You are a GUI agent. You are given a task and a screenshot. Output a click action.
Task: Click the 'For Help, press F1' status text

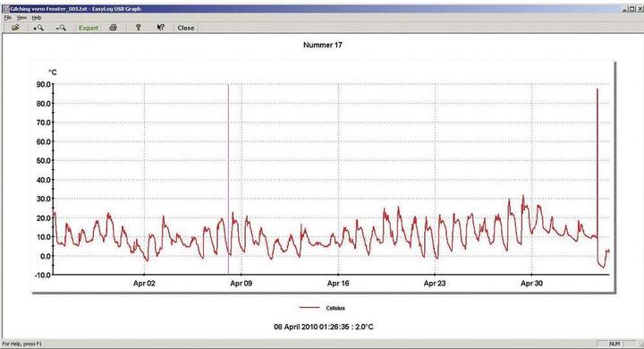(22, 344)
